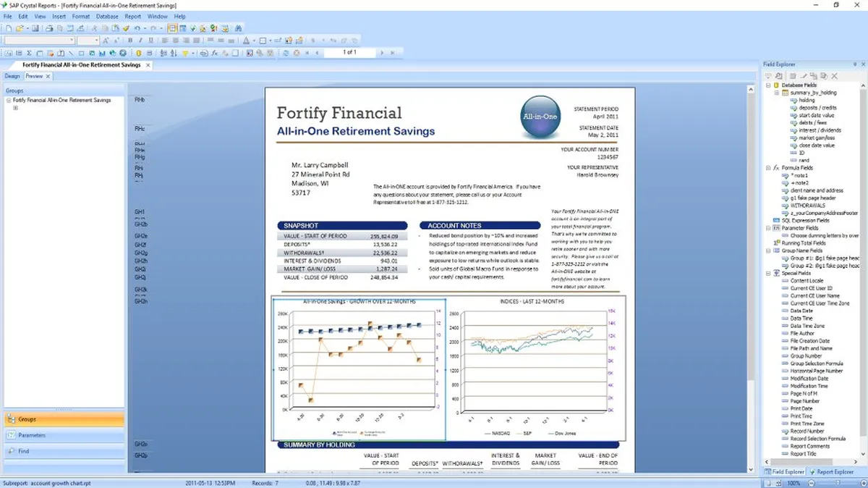Screen dimensions: 868x488
Task: Click the growth over 12-months chart
Action: click(x=359, y=368)
